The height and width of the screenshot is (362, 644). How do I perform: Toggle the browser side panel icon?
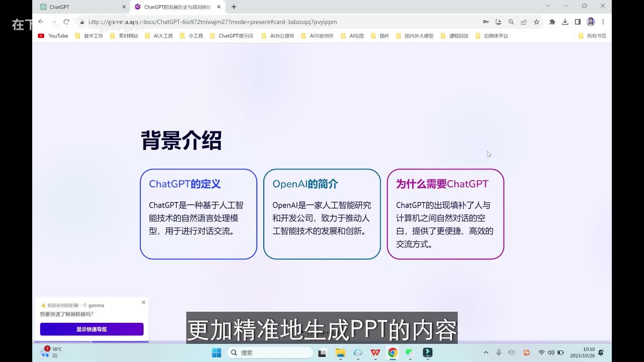coord(578,22)
